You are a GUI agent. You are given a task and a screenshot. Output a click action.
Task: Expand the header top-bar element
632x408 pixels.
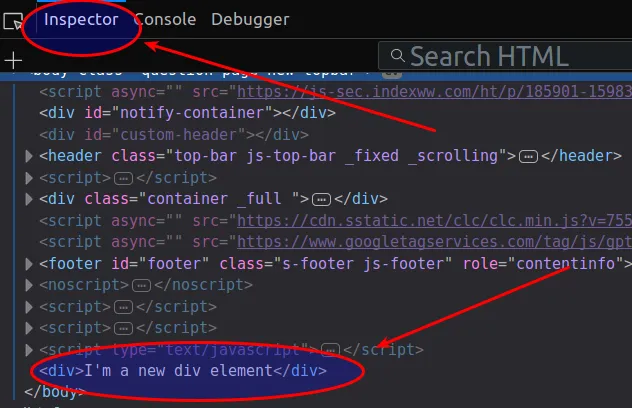tap(29, 156)
